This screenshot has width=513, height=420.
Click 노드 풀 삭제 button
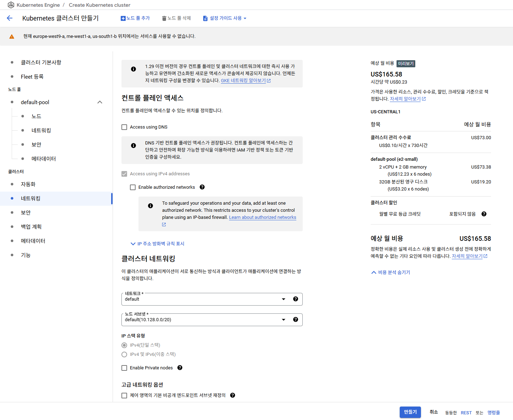coord(176,18)
